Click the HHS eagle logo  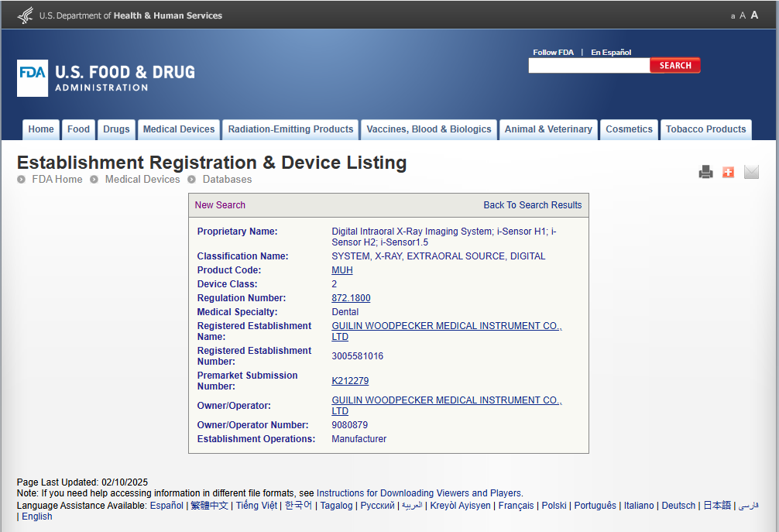tap(26, 15)
